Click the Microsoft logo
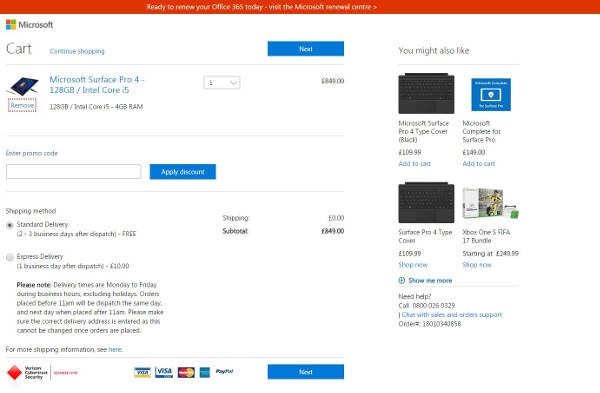The image size is (600, 393). coord(29,25)
